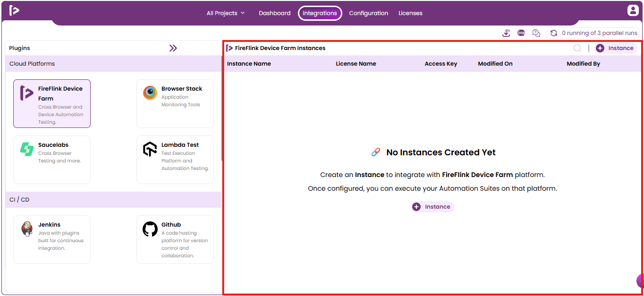644x296 pixels.
Task: Click the Cloud Platforms section header
Action: pos(113,64)
